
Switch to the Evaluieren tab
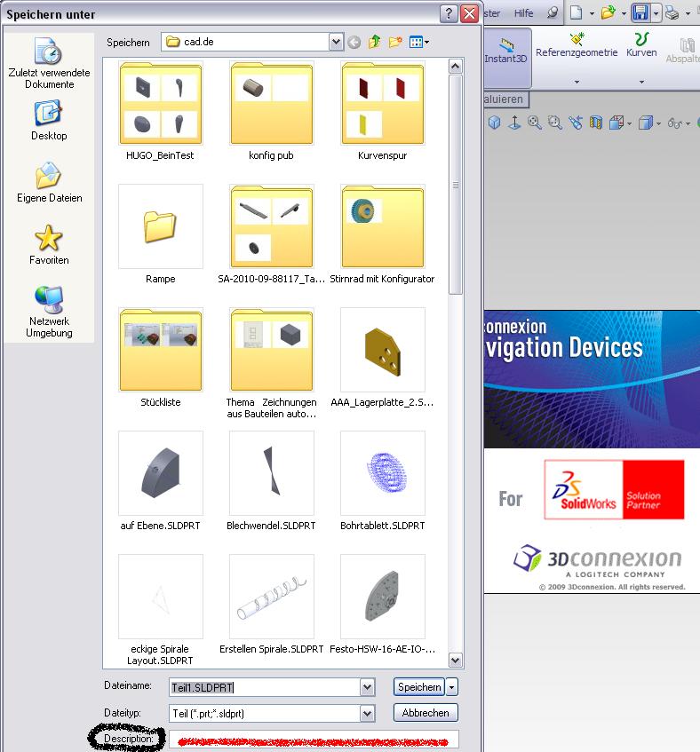pos(504,99)
